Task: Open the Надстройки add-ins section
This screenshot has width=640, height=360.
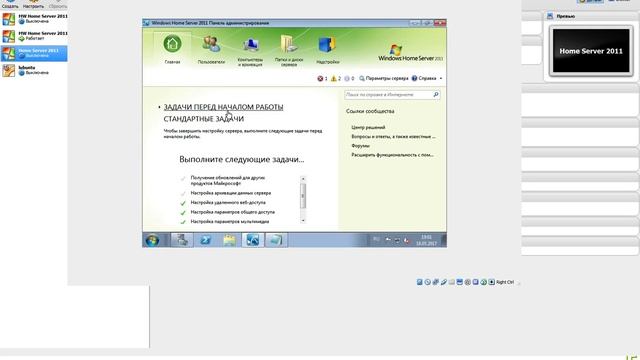Action: pos(327,50)
